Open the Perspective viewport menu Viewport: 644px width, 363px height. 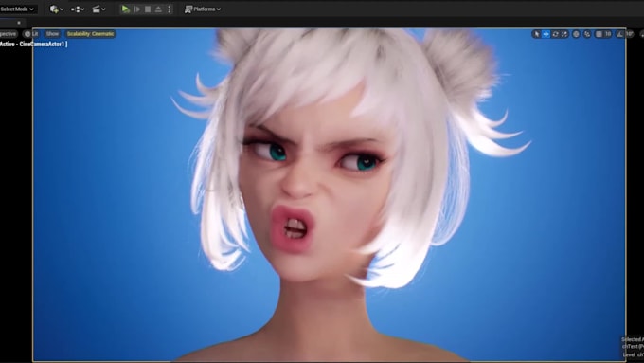tap(9, 34)
